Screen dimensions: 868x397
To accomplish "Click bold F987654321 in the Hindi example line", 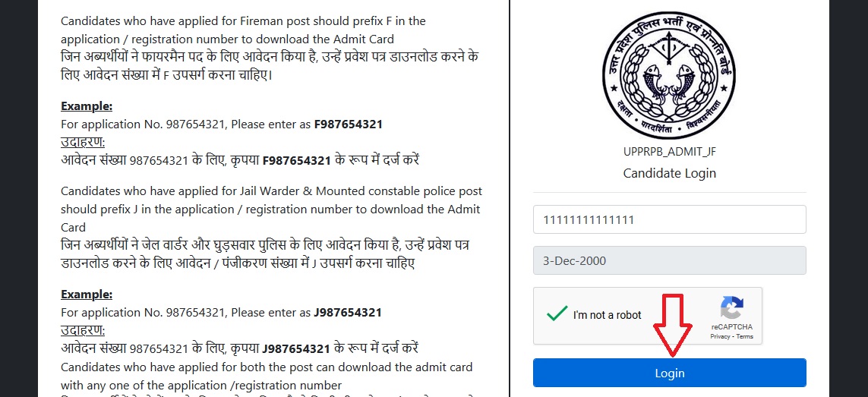I will (x=297, y=161).
